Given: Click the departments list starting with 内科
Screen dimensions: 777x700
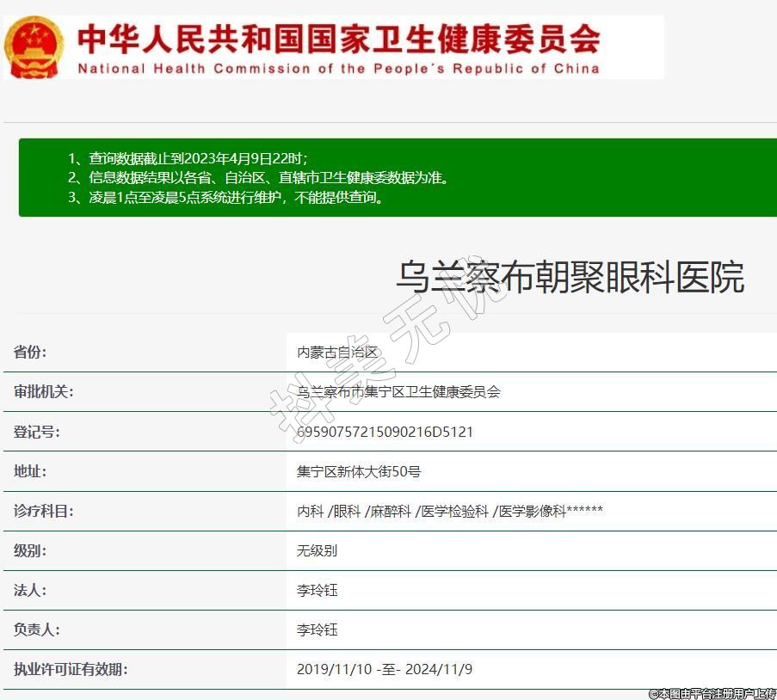Looking at the screenshot, I should (449, 511).
